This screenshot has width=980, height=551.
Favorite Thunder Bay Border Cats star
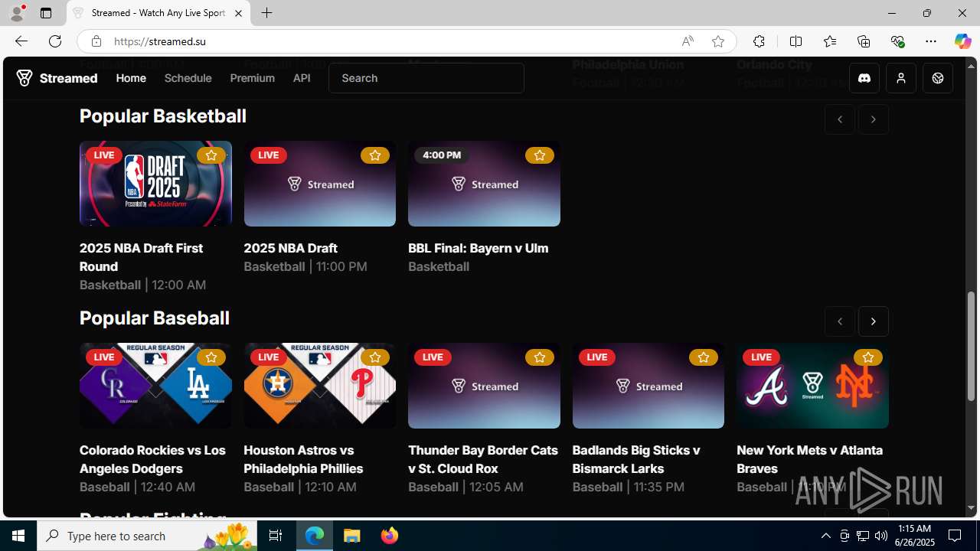click(539, 357)
